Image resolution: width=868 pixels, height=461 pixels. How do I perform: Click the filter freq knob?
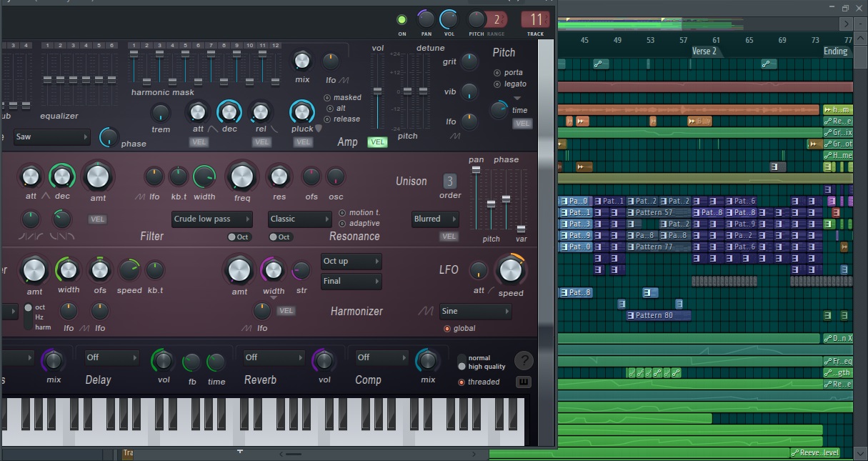pyautogui.click(x=242, y=176)
